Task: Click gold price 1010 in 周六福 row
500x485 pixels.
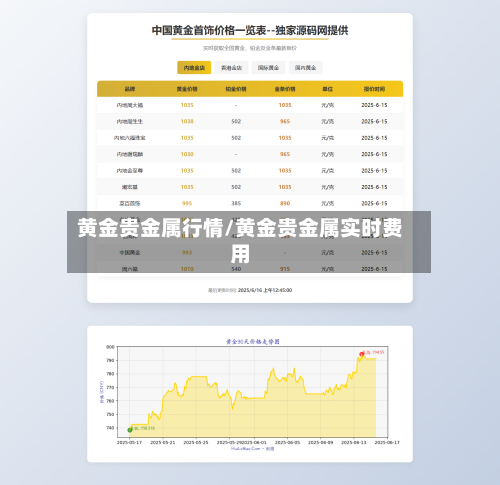Action: [187, 269]
